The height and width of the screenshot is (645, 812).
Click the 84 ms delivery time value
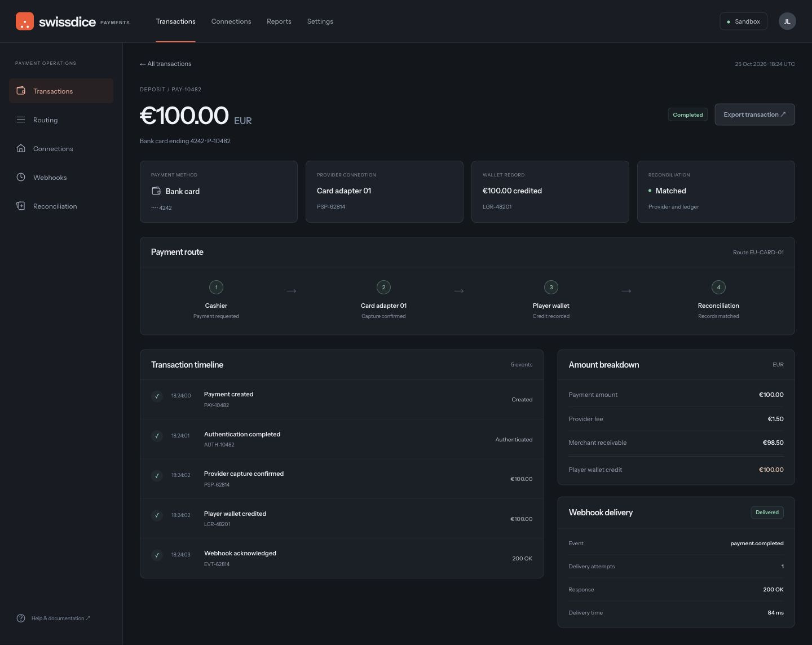coord(775,613)
